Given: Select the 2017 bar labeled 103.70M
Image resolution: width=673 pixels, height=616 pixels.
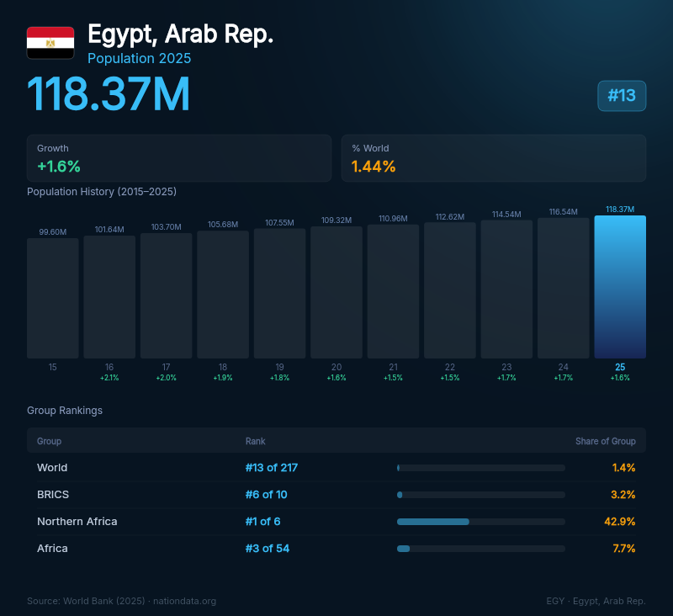Looking at the screenshot, I should tap(166, 295).
